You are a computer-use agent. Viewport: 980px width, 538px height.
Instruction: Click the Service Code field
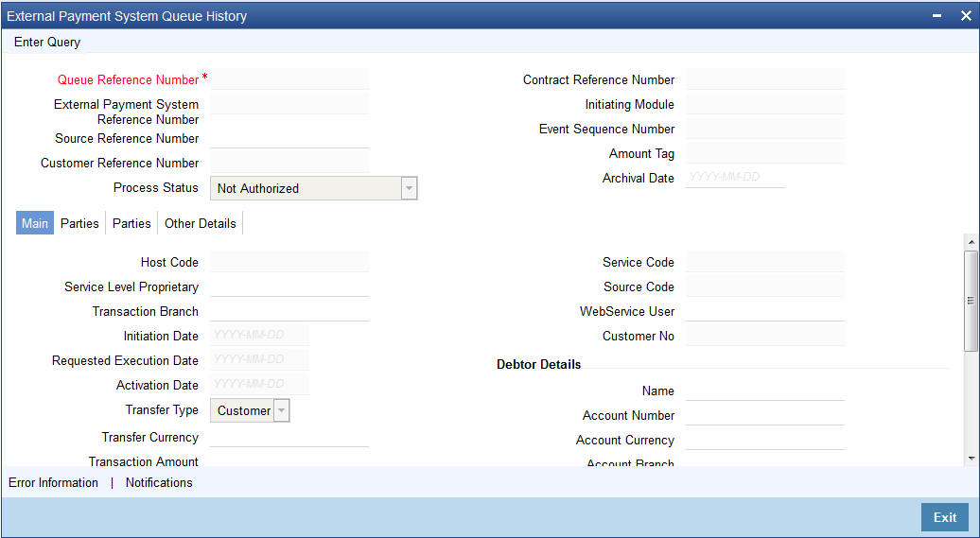click(765, 262)
